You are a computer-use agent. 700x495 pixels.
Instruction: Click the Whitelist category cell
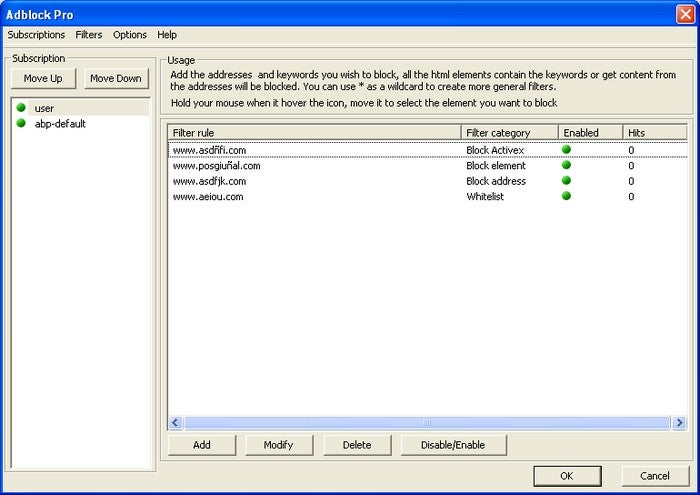pyautogui.click(x=485, y=197)
